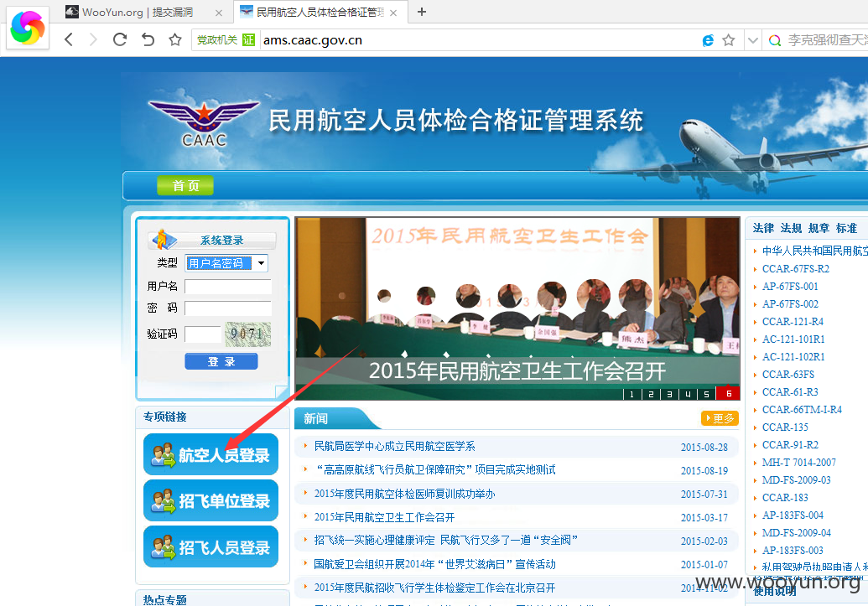Screen dimensions: 868x606
Task: Open the CCAR-66TM-I-R4 link
Action: pos(802,410)
